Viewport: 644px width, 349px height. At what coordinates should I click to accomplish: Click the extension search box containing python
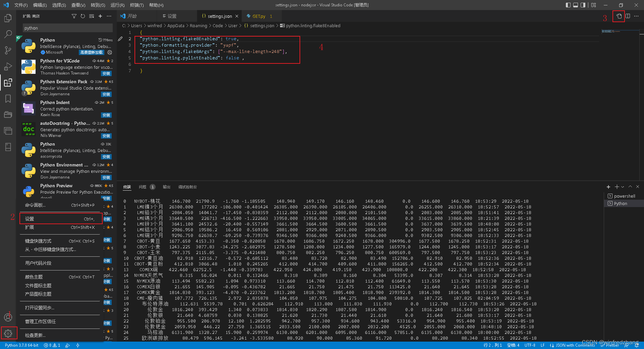(67, 28)
